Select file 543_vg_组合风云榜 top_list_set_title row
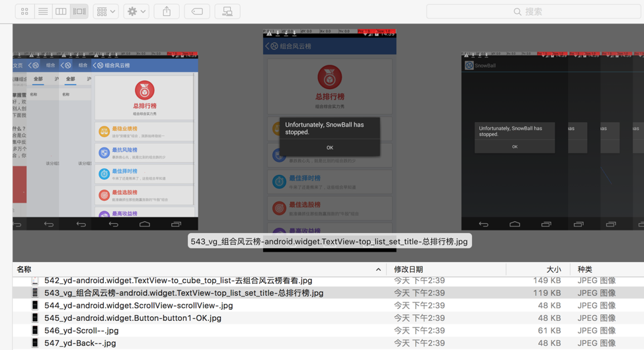Screen dimensions: 644x350 pyautogui.click(x=328, y=293)
